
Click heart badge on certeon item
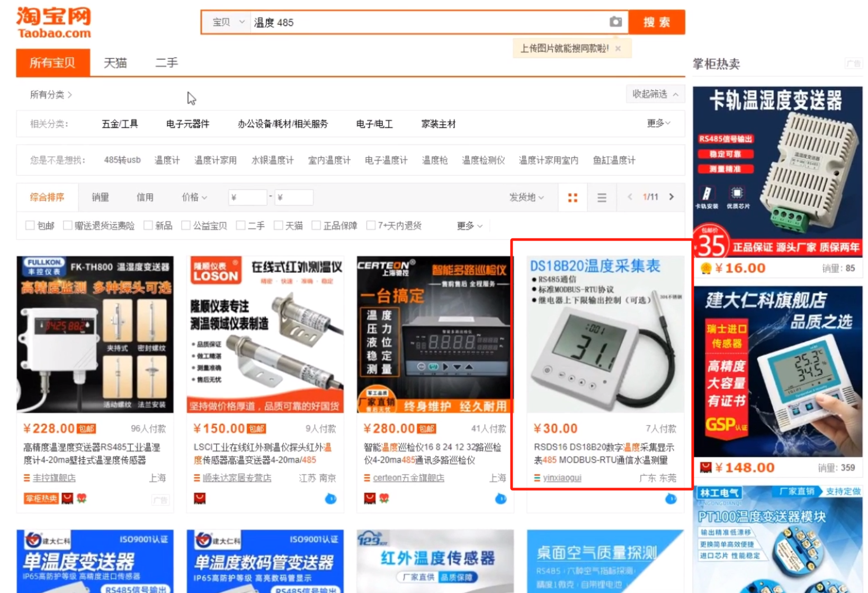point(384,498)
